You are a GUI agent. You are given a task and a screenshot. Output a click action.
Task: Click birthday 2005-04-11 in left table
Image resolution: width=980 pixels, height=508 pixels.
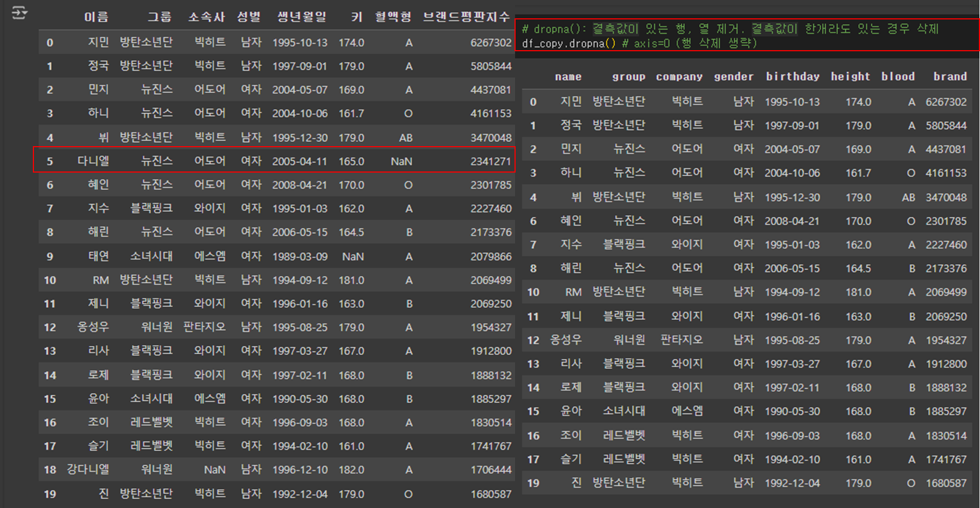[300, 161]
